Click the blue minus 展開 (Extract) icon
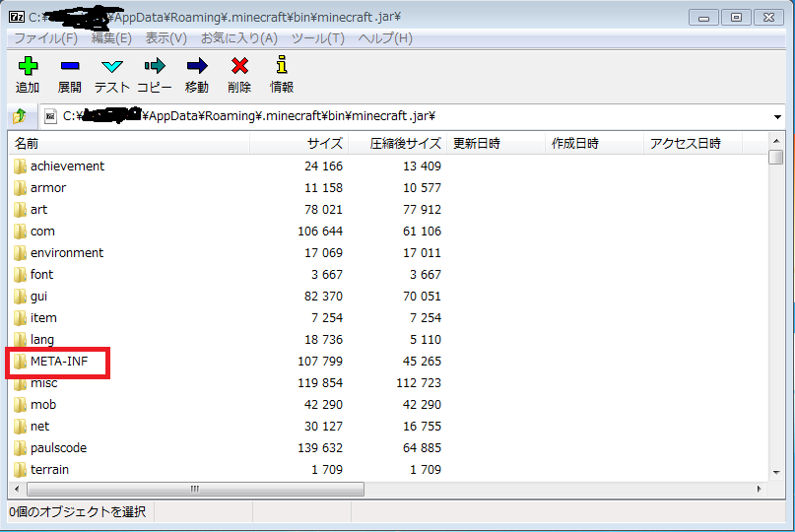795x532 pixels. [70, 66]
